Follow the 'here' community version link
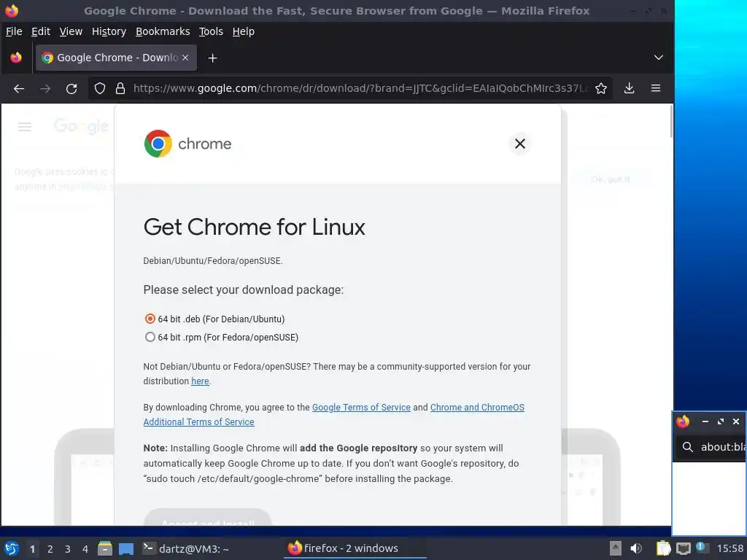747x560 pixels. tap(200, 381)
